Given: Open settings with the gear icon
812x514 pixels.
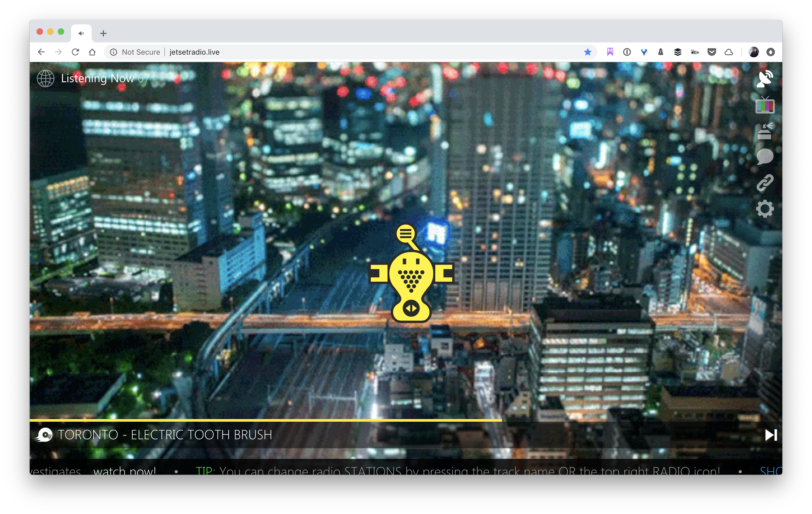Looking at the screenshot, I should click(765, 208).
